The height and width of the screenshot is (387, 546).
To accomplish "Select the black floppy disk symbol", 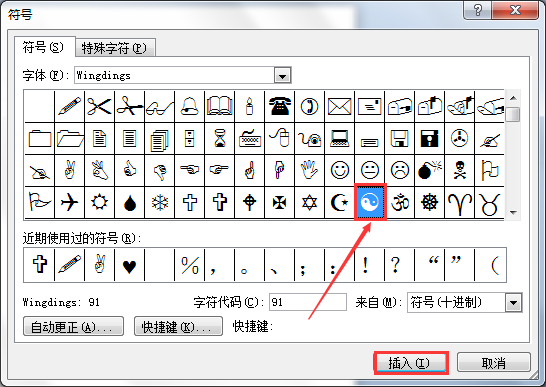I will click(429, 138).
